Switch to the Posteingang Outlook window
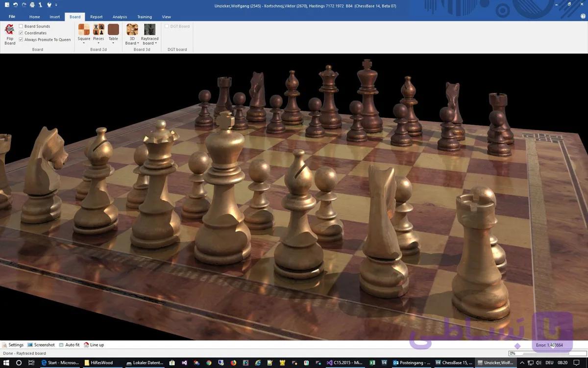This screenshot has width=588, height=368. (412, 363)
